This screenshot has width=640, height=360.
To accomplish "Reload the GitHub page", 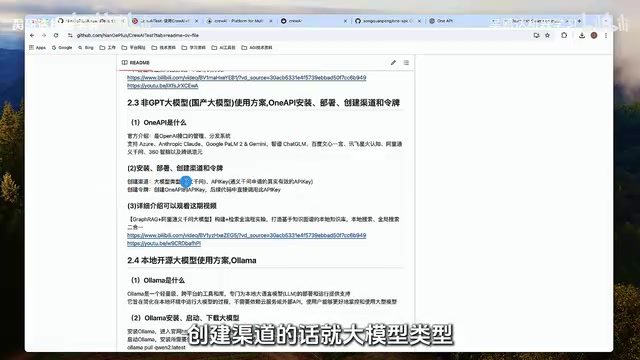I will tap(56, 36).
